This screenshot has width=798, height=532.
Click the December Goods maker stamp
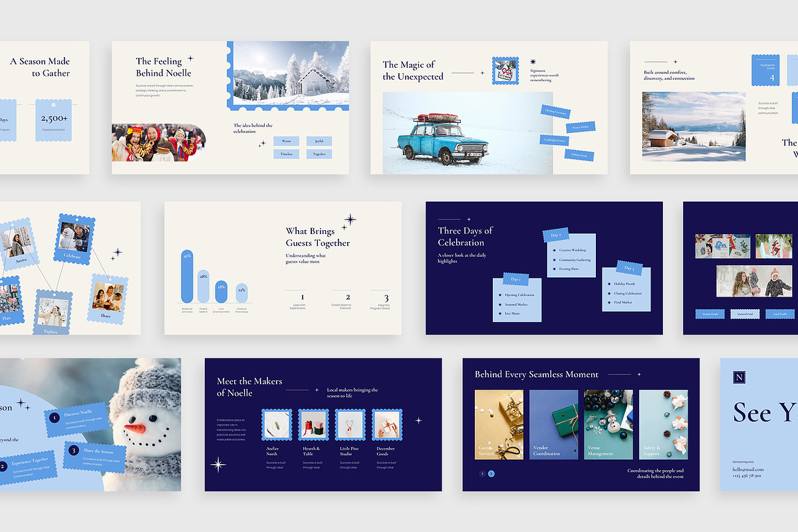tap(387, 424)
